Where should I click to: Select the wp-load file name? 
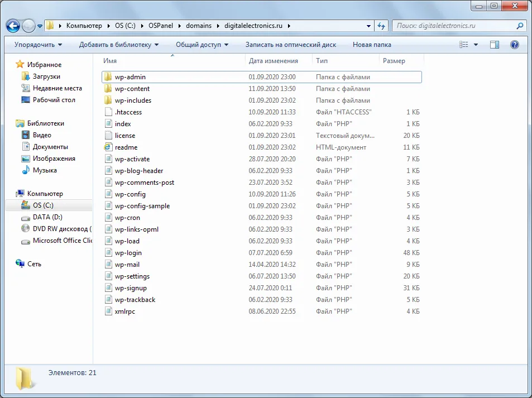(127, 241)
